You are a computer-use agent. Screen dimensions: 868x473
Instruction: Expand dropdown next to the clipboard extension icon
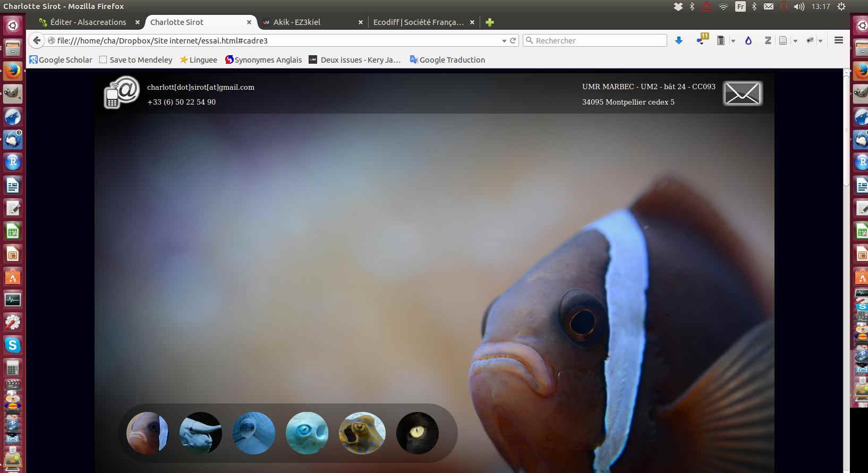(x=733, y=41)
